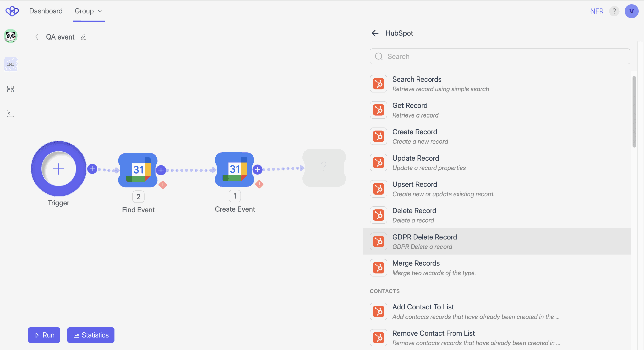Select the Merge Records action
The image size is (644, 350).
tap(497, 268)
